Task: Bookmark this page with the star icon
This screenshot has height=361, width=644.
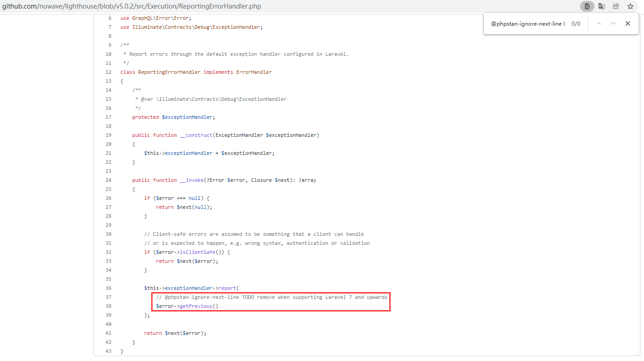Action: pyautogui.click(x=630, y=6)
